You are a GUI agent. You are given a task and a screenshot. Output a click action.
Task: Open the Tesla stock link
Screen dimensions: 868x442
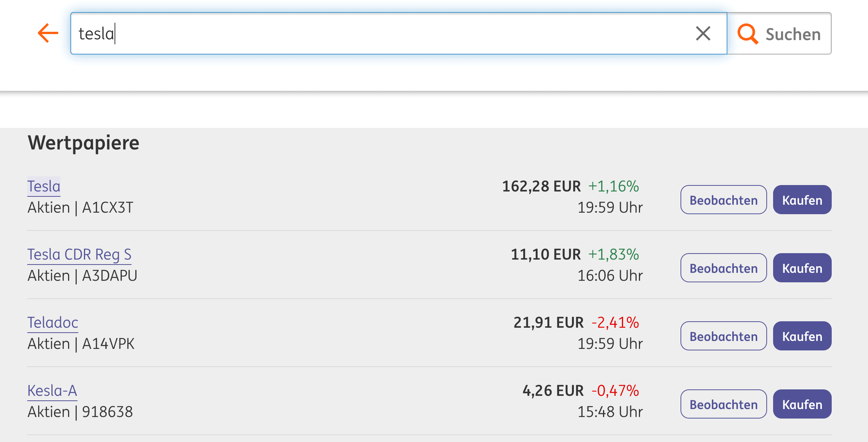(44, 186)
